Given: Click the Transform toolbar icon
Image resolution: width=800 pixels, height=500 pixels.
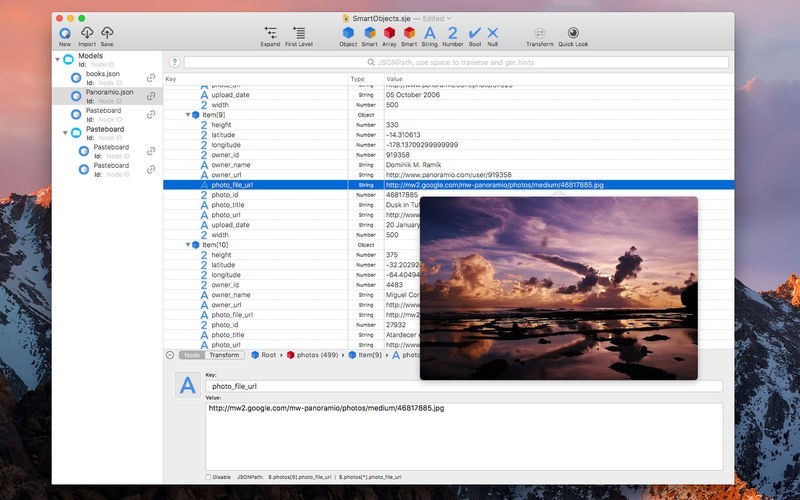Looking at the screenshot, I should (540, 36).
